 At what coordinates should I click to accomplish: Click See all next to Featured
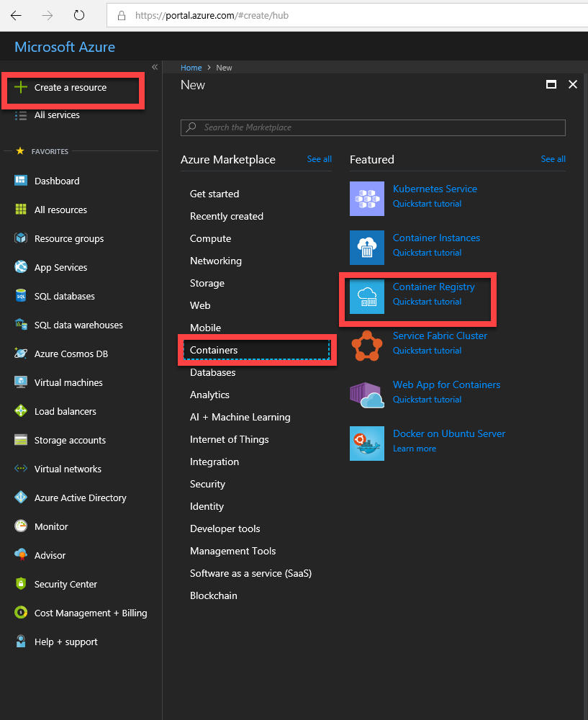point(553,159)
